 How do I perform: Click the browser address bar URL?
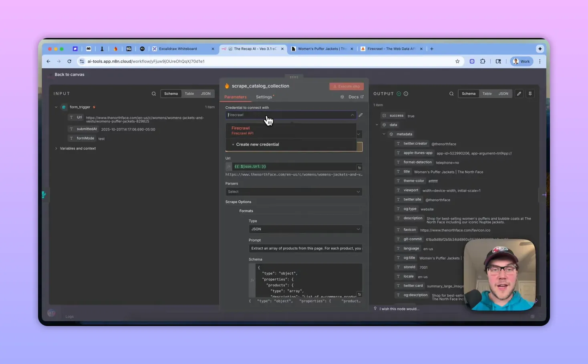tap(146, 61)
